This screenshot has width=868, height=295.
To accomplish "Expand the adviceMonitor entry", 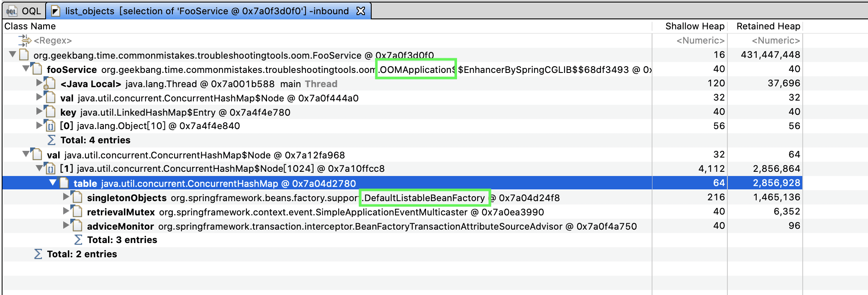I will [x=66, y=225].
